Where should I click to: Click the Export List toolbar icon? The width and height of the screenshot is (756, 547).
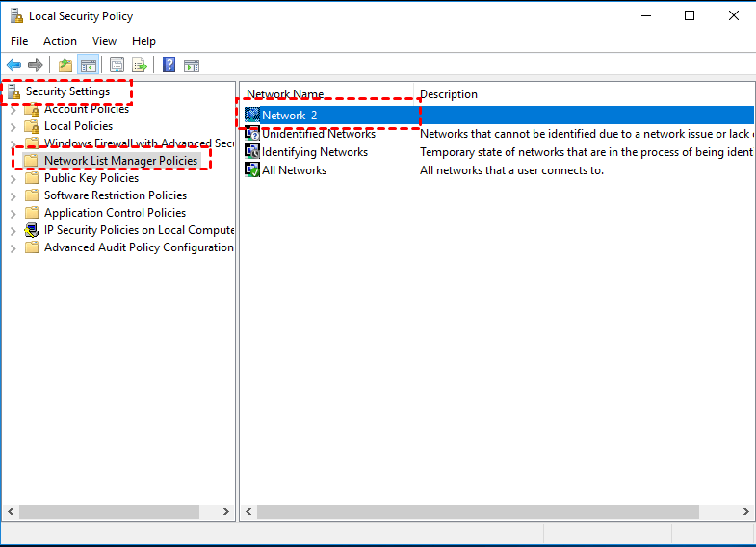point(140,65)
